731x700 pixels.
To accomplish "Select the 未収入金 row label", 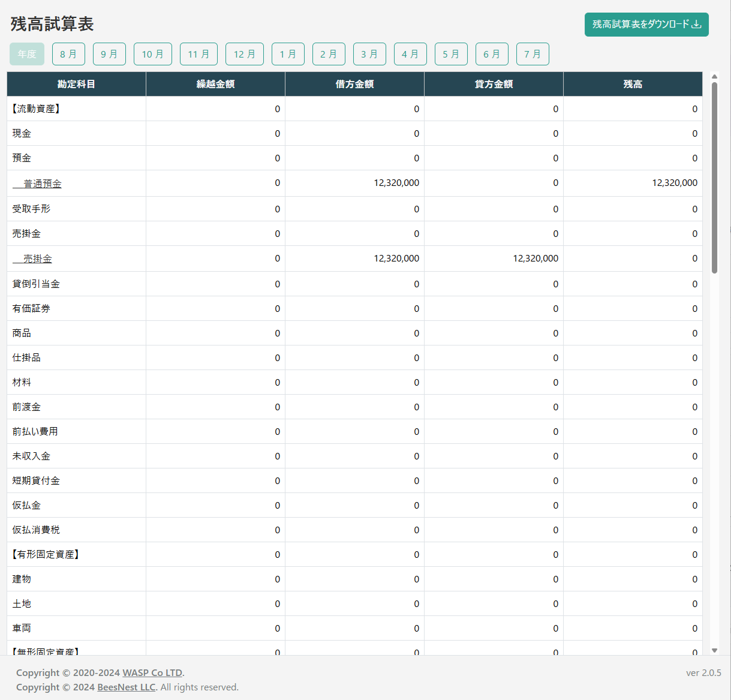I will pos(31,456).
